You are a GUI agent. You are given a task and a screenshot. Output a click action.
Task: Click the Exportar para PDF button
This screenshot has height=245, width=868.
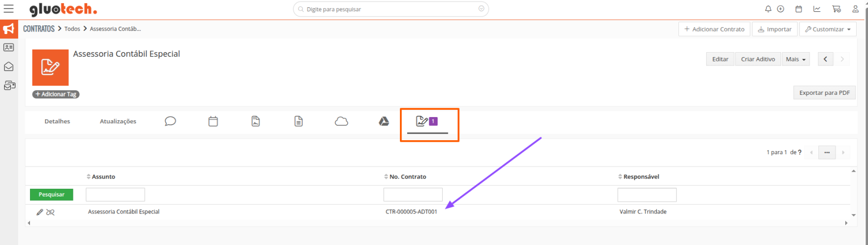[824, 93]
